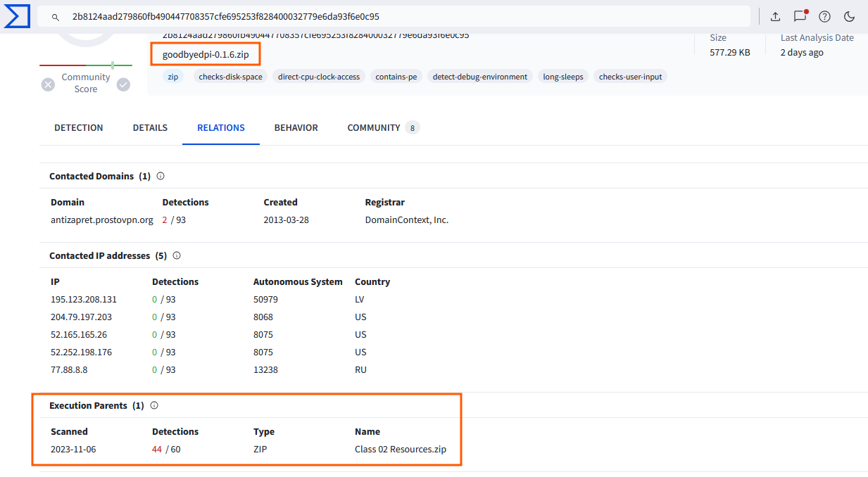
Task: Click the search magnifier icon
Action: [56, 16]
